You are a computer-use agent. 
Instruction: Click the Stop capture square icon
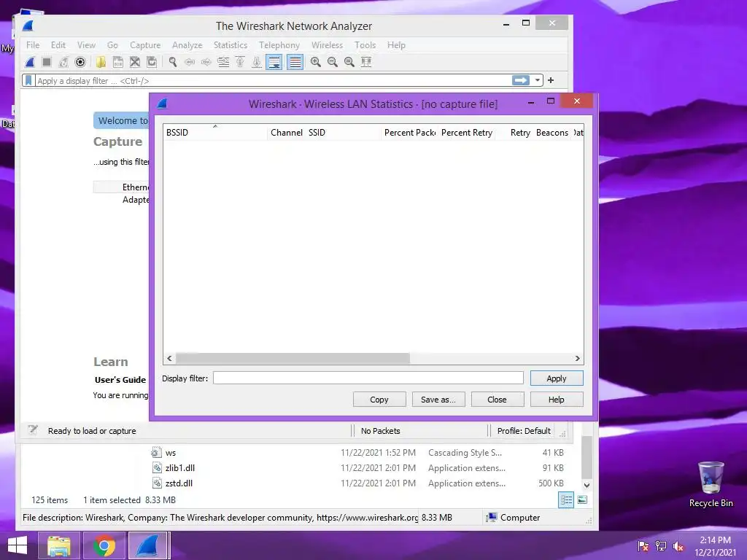(x=47, y=62)
